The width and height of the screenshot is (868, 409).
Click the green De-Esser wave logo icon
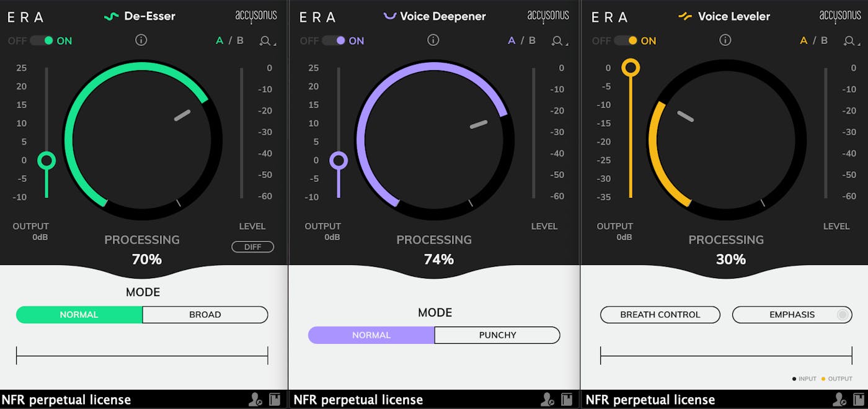click(111, 17)
